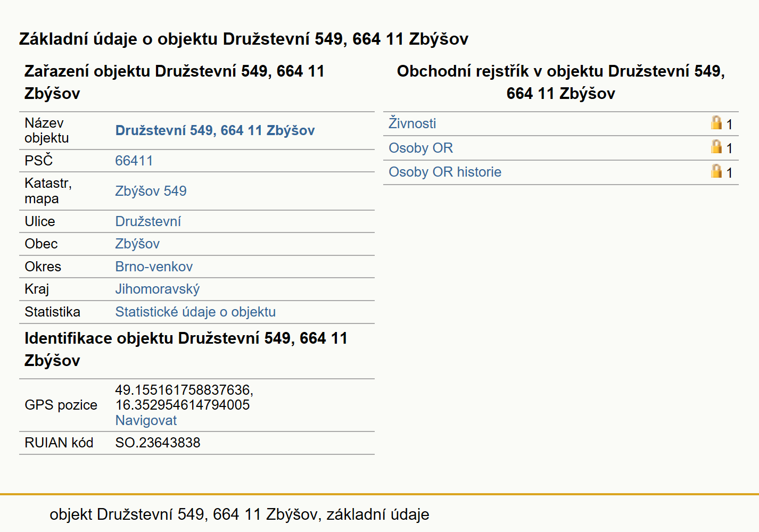This screenshot has height=532, width=759.
Task: Click the Obchodní rejstřík section heading
Action: [561, 82]
